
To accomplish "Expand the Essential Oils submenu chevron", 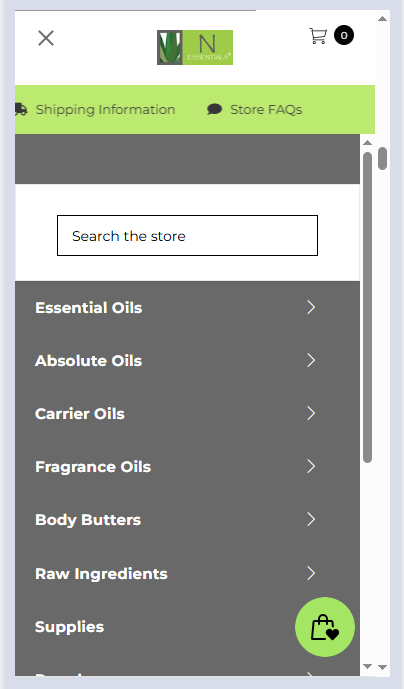I will pos(311,307).
